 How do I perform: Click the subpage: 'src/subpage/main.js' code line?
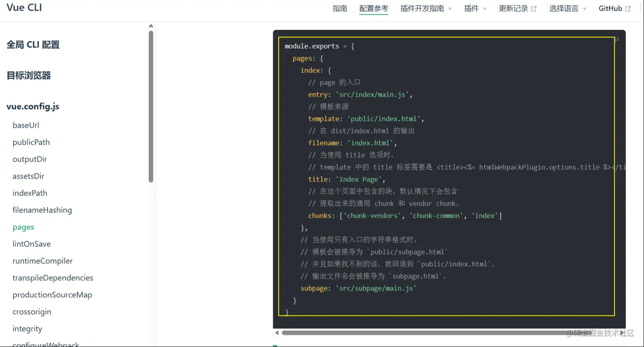[358, 289]
